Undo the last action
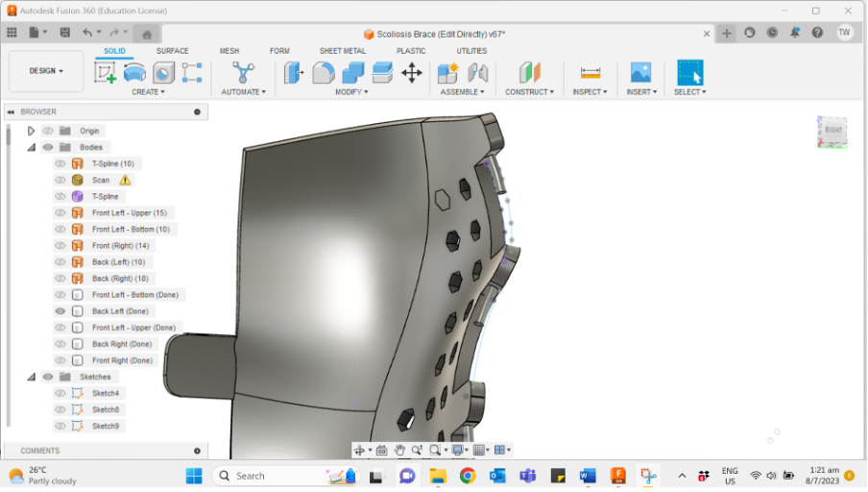Screen dimensions: 868x492 [x=87, y=33]
